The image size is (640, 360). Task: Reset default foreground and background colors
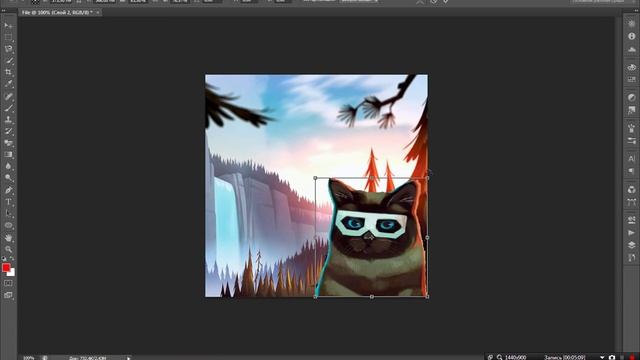click(x=4, y=259)
